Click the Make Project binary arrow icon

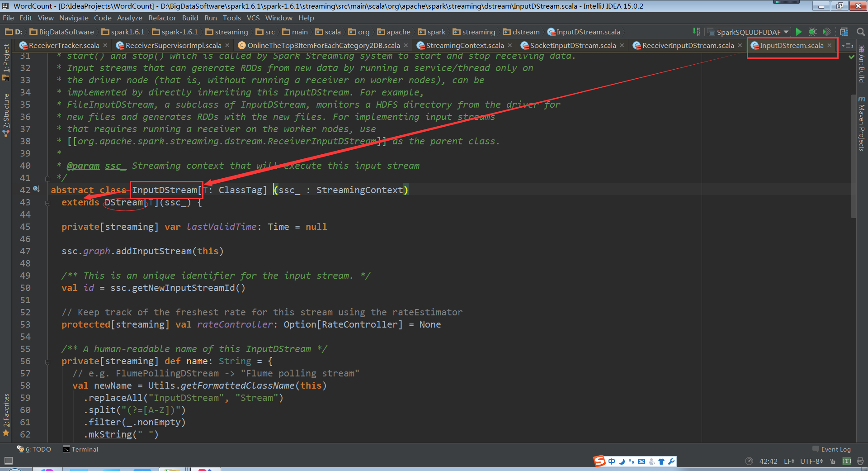(697, 32)
